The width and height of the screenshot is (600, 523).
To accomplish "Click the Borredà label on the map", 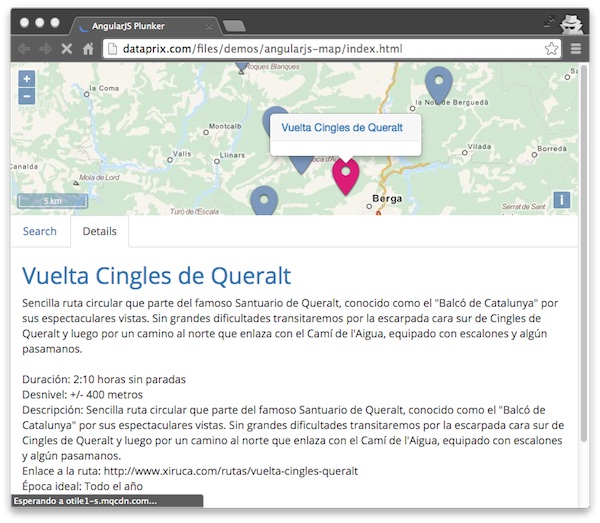I will pos(552,148).
